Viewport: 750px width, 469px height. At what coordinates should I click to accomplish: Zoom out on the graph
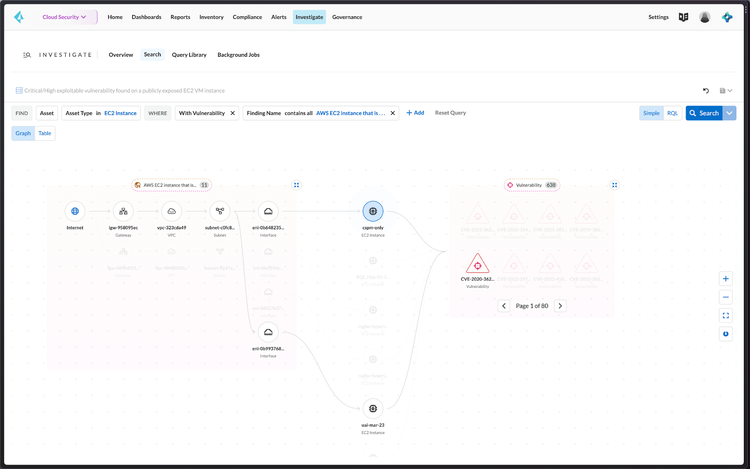[x=726, y=297]
